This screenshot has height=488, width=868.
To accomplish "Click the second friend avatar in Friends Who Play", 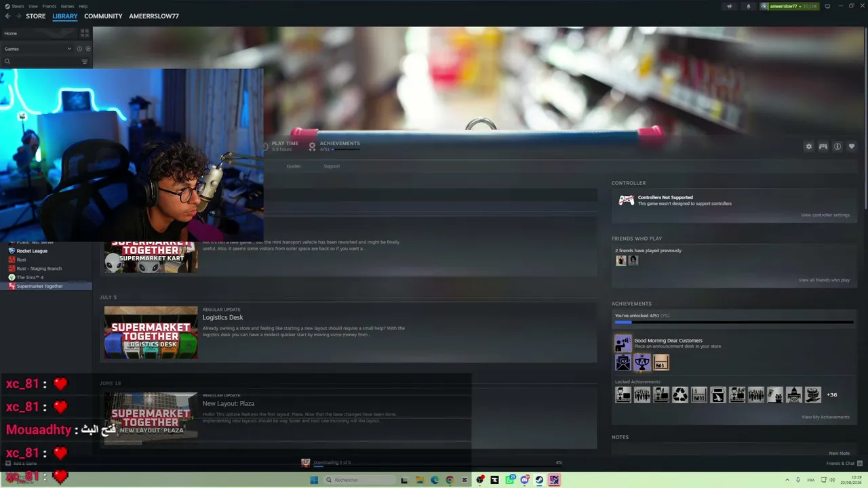I will tap(633, 260).
